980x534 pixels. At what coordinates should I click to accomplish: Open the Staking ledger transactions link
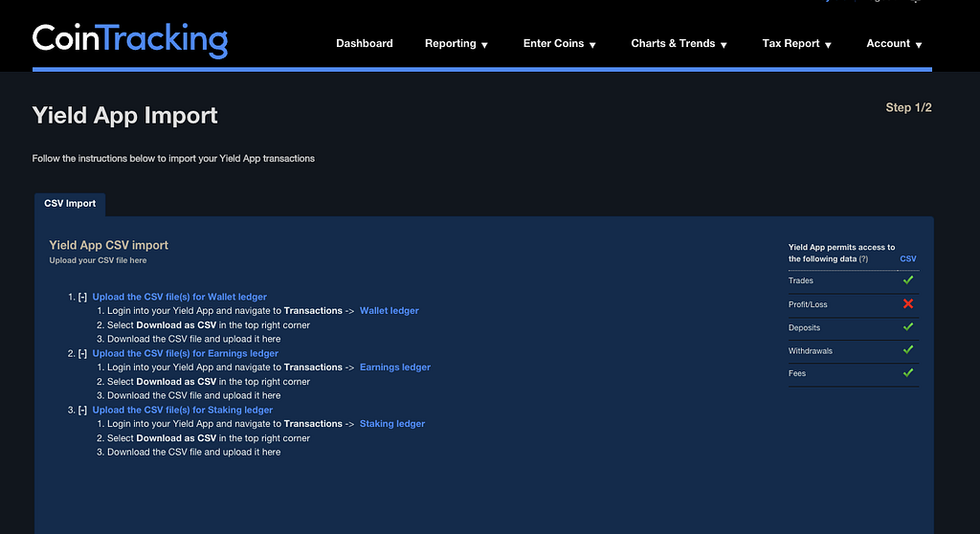tap(392, 424)
